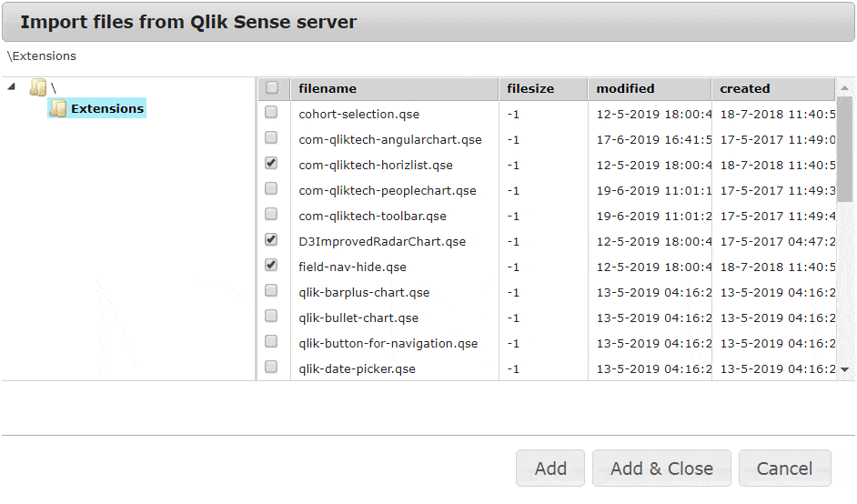This screenshot has height=504, width=857.
Task: Tick the qlik-date-picker.qse checkbox
Action: (x=271, y=368)
